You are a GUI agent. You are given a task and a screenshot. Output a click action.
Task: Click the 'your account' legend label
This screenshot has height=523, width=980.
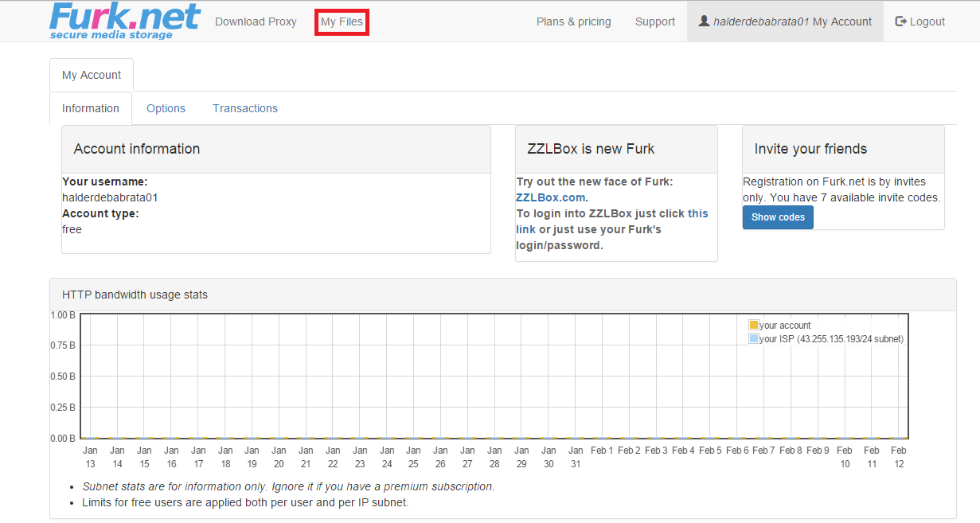(x=785, y=326)
